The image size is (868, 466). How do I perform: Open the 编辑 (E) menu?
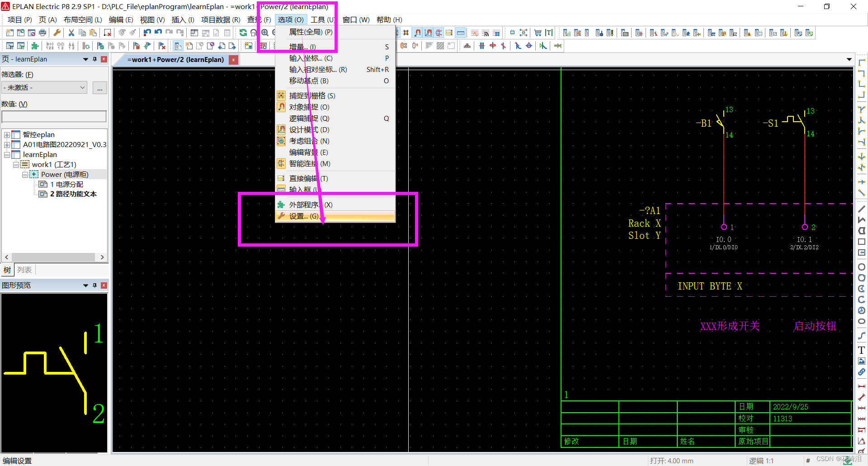pyautogui.click(x=121, y=20)
